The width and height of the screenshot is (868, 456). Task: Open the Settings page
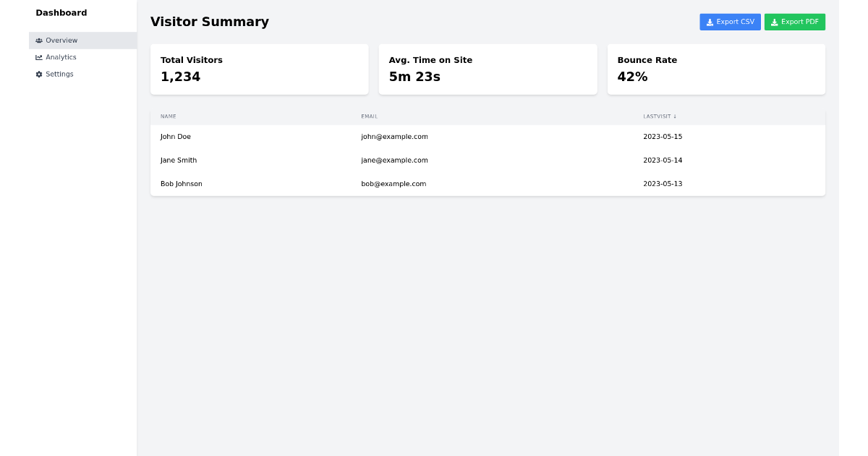pyautogui.click(x=59, y=74)
